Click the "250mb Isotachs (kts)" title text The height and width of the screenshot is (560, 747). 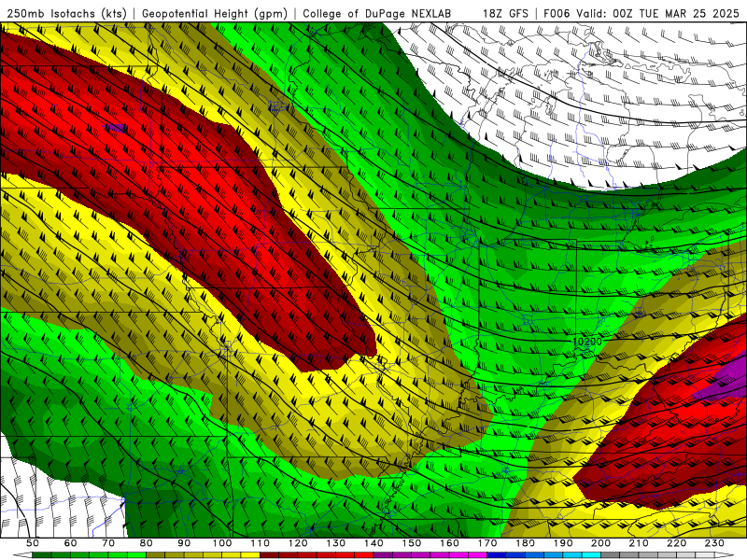pyautogui.click(x=66, y=13)
